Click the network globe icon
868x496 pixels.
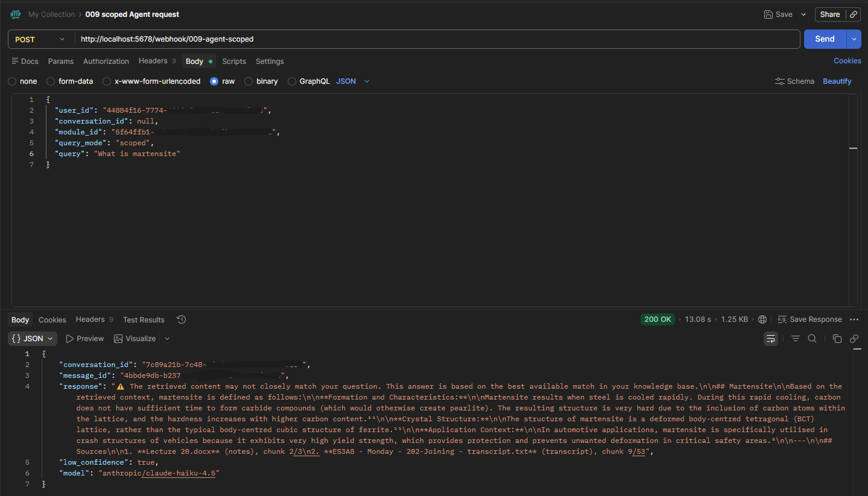pos(762,319)
